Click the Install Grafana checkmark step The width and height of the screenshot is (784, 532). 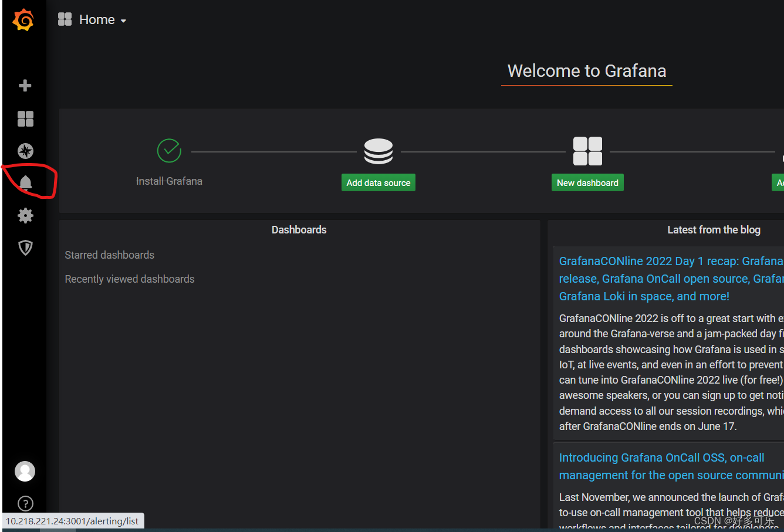[169, 151]
